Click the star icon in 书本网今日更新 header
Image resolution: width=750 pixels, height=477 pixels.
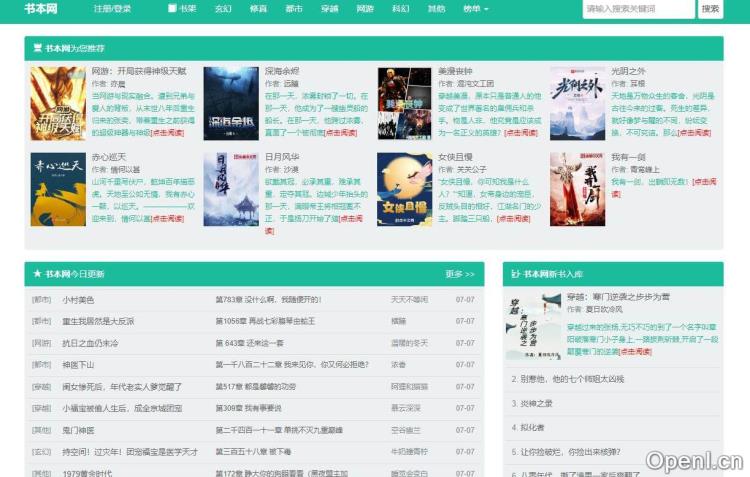37,273
